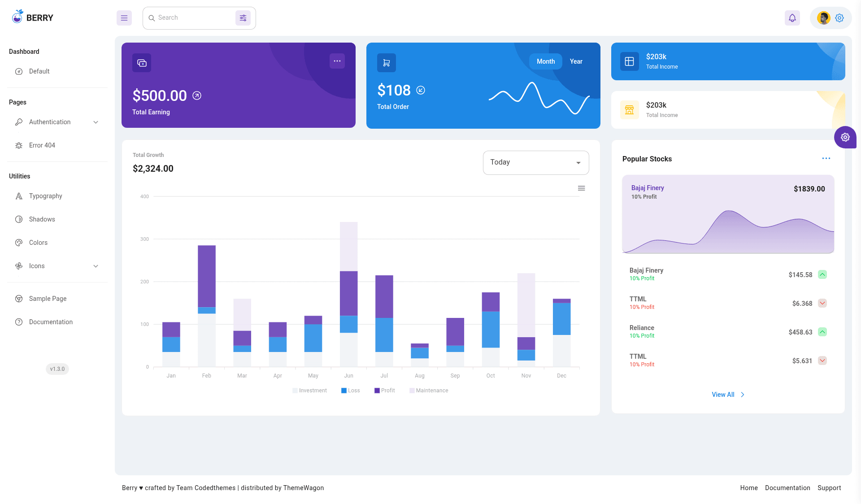Image resolution: width=861 pixels, height=504 pixels.
Task: Click the Typography letter icon in the sidebar
Action: click(19, 196)
